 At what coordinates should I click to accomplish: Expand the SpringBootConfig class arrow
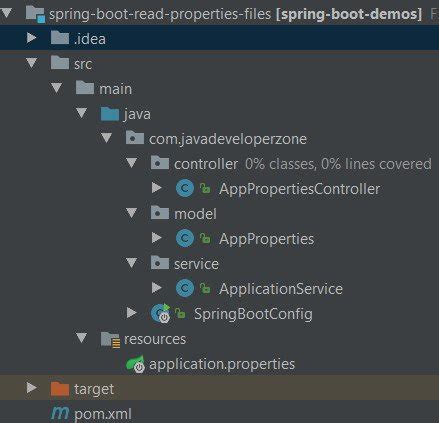pyautogui.click(x=132, y=313)
